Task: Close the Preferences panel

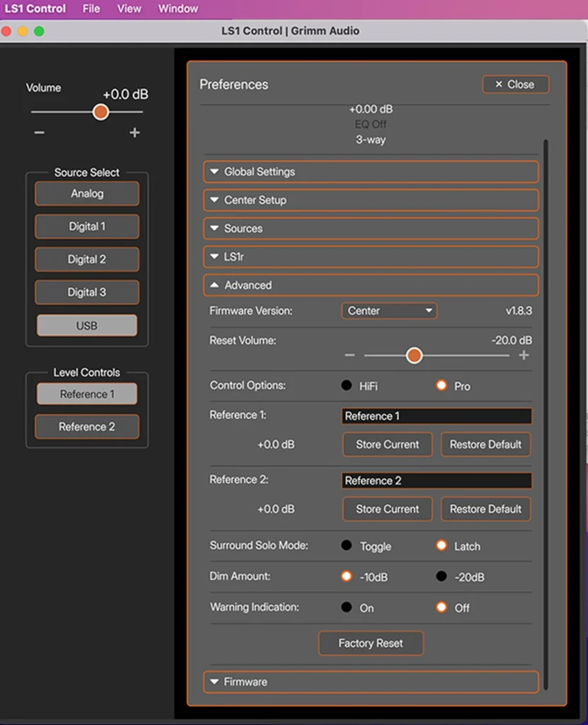Action: (x=516, y=85)
